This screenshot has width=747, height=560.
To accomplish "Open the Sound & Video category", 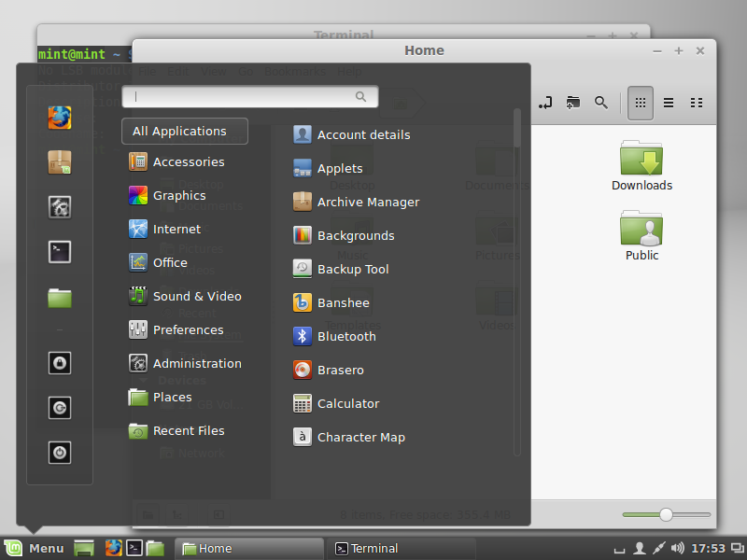I will coord(185,296).
